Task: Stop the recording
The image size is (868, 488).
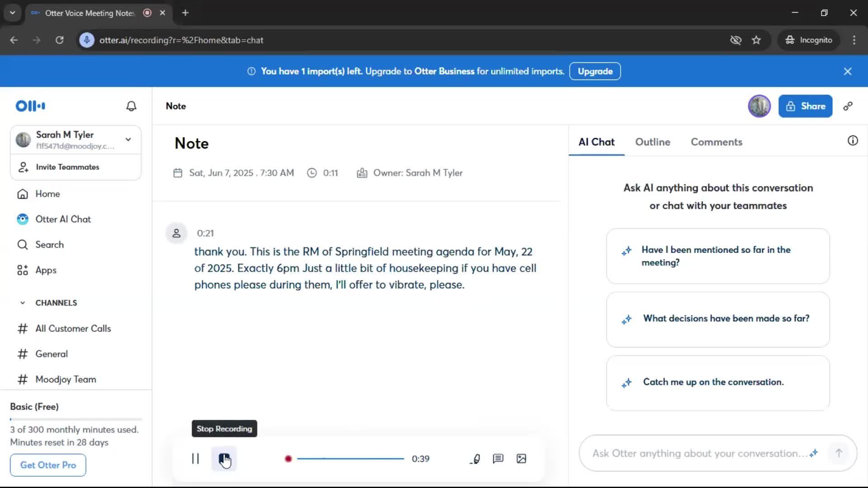Action: point(224,459)
